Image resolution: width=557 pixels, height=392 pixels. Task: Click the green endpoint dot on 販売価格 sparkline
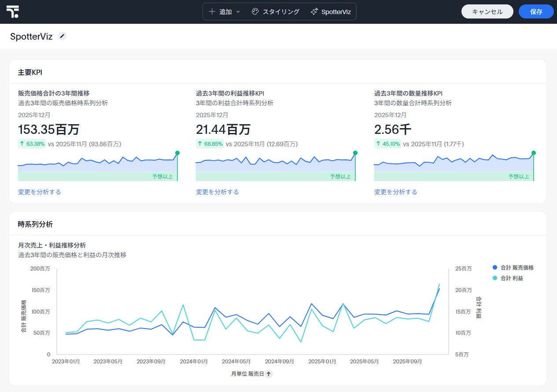(x=177, y=153)
